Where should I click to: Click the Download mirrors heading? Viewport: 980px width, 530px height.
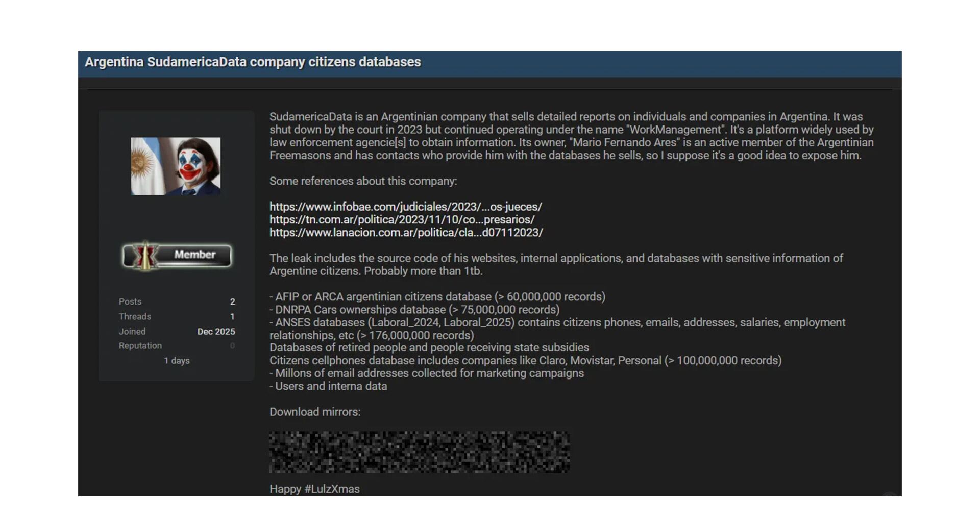pos(315,411)
